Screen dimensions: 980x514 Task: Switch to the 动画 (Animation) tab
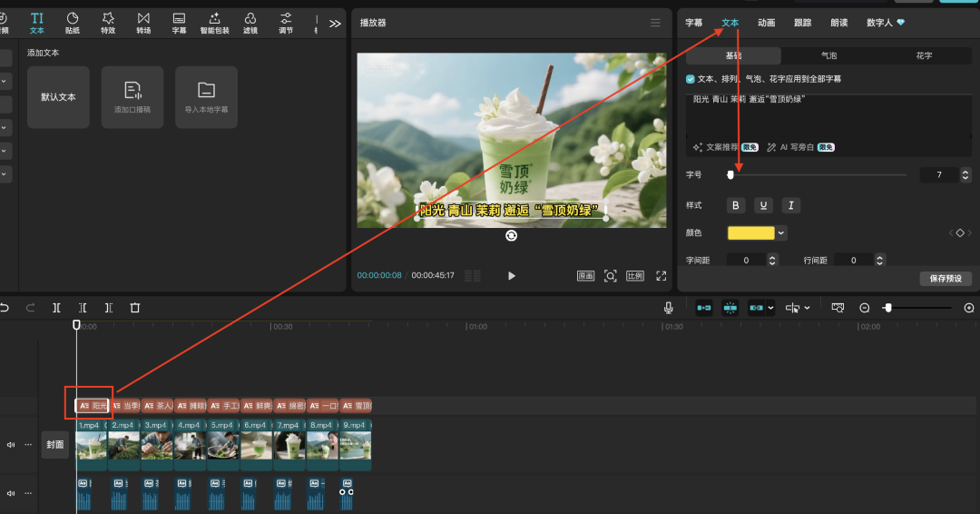[766, 23]
